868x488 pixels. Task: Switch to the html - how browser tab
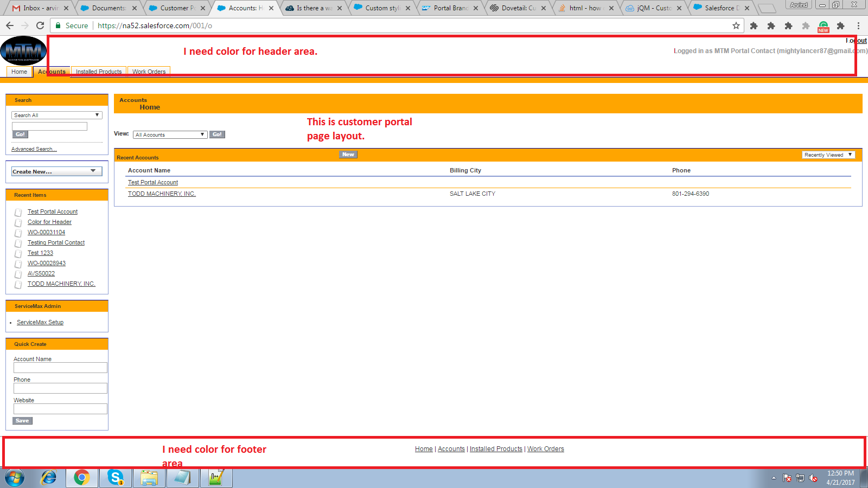(x=586, y=8)
